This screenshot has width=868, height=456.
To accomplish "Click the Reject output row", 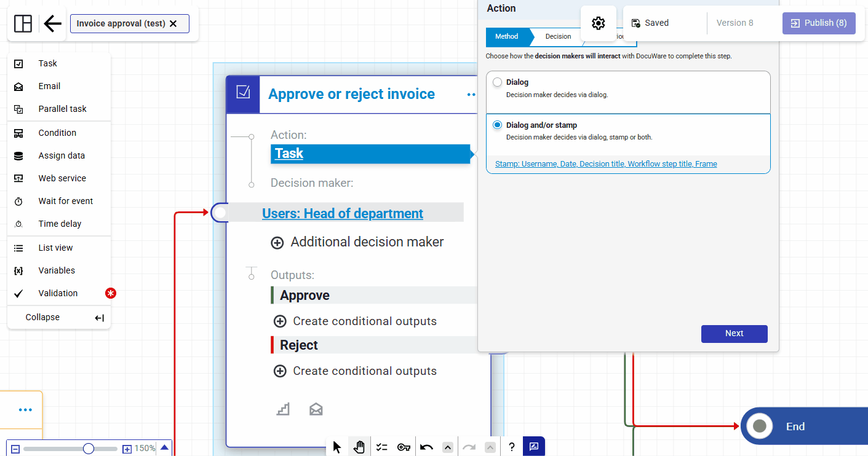I will 375,345.
